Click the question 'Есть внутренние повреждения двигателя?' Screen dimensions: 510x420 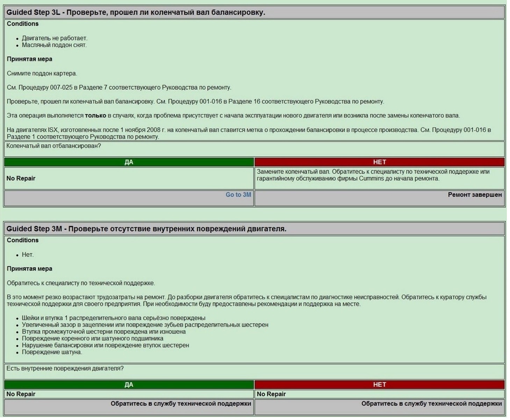(65, 368)
